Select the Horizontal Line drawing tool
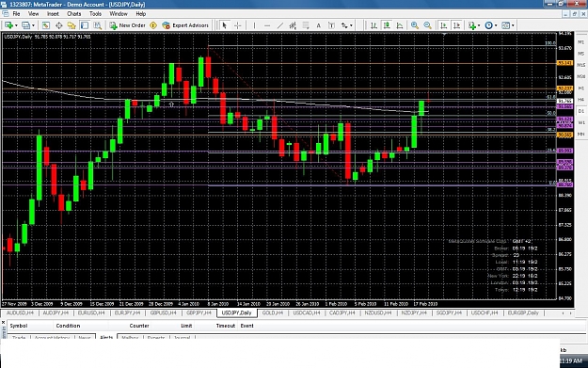The image size is (588, 368). click(x=267, y=25)
